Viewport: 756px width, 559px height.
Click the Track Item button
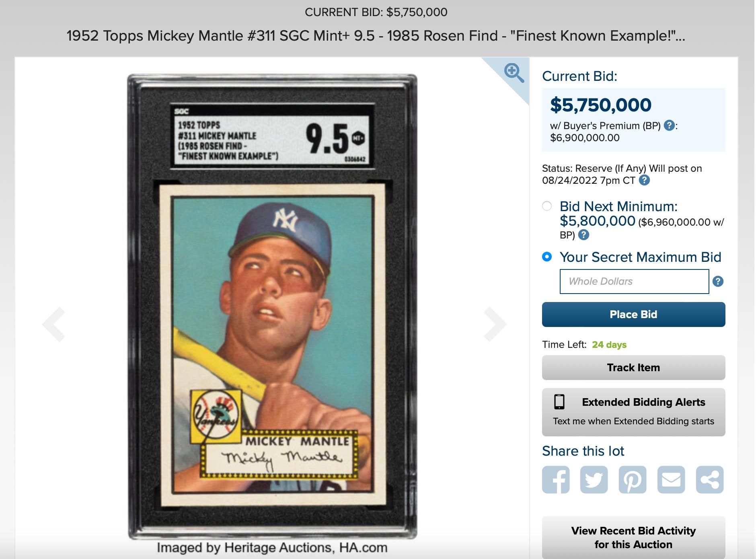pyautogui.click(x=633, y=368)
